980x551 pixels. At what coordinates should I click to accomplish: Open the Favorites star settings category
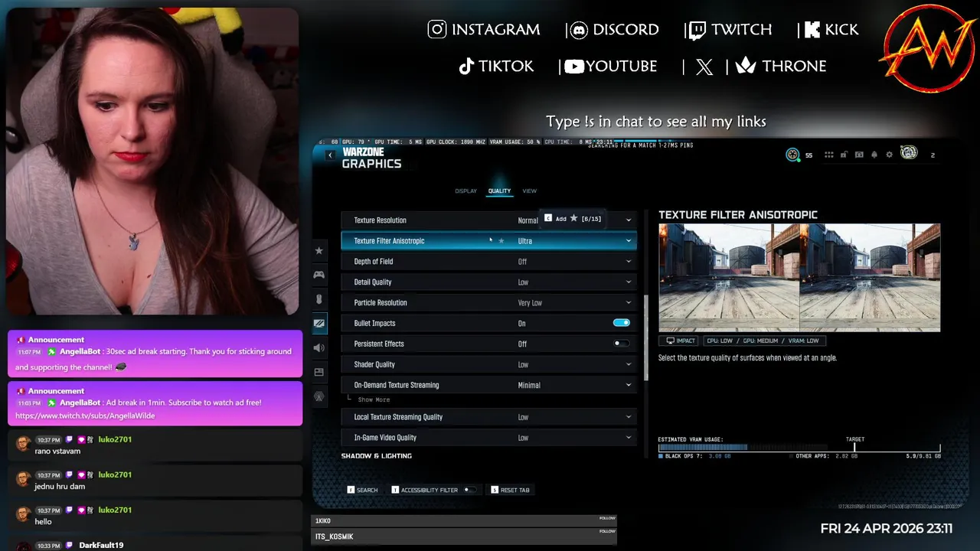(x=319, y=251)
